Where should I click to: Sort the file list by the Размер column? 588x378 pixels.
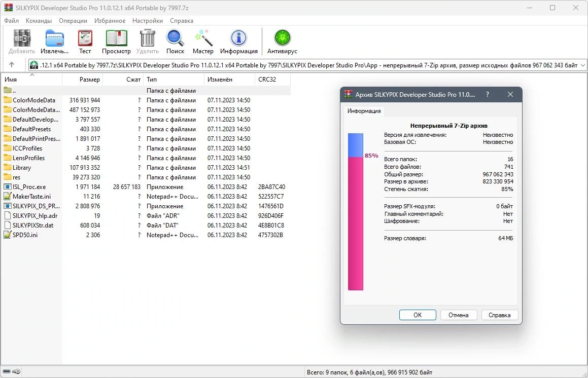point(83,80)
